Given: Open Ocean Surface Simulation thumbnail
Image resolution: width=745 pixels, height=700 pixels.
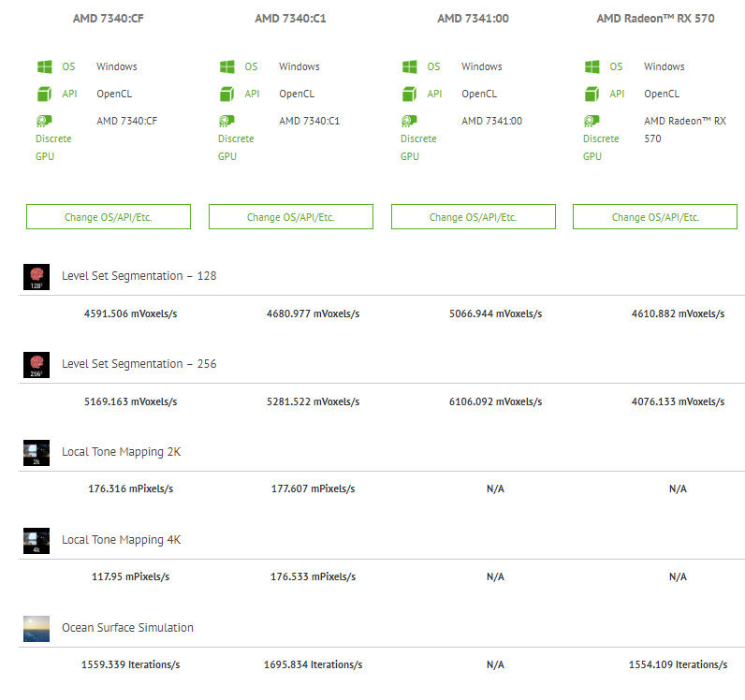Looking at the screenshot, I should point(37,629).
